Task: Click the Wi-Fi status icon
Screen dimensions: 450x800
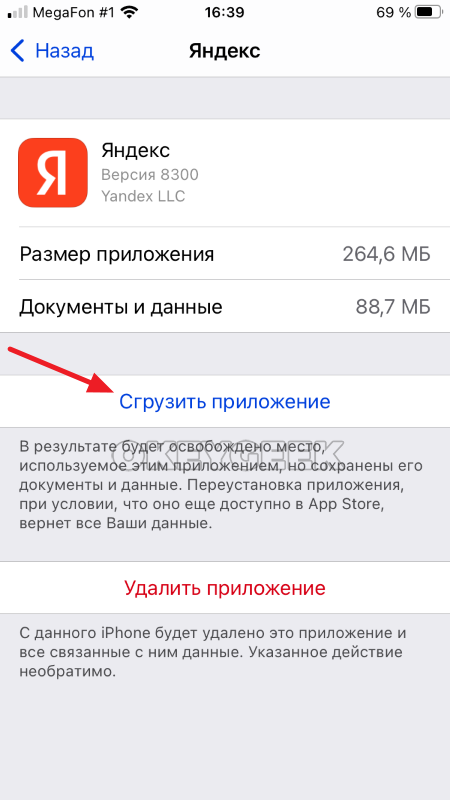Action: tap(130, 13)
